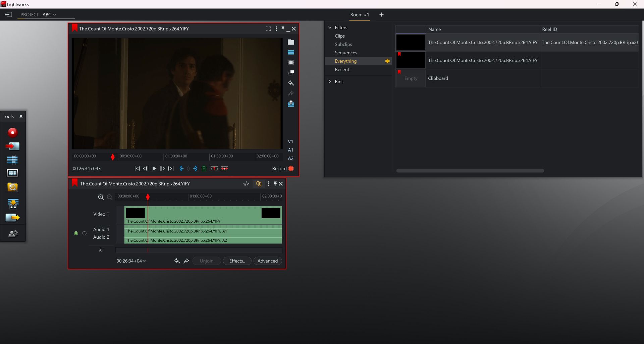Viewport: 644px width, 344px height.
Task: Toggle the Record button in viewer
Action: [x=283, y=169]
